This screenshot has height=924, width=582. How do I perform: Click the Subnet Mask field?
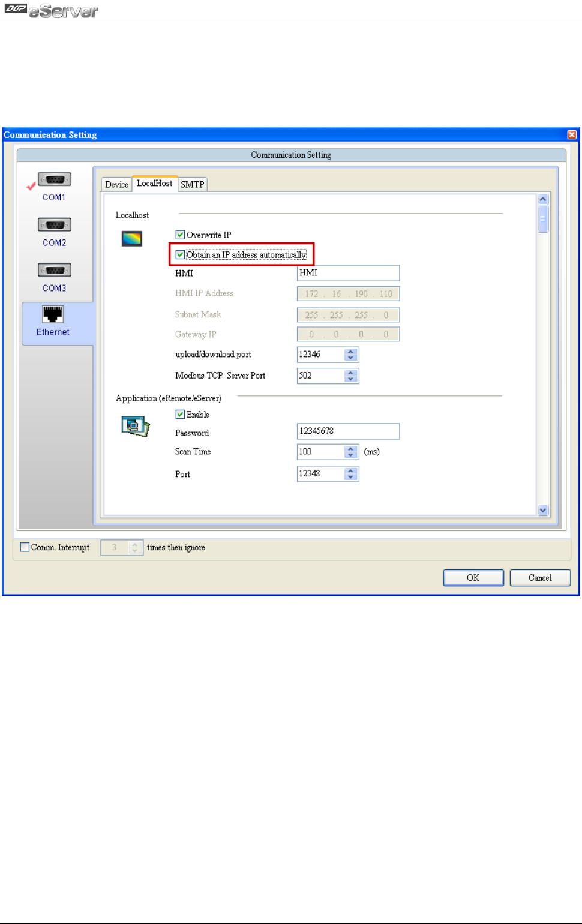coord(348,315)
